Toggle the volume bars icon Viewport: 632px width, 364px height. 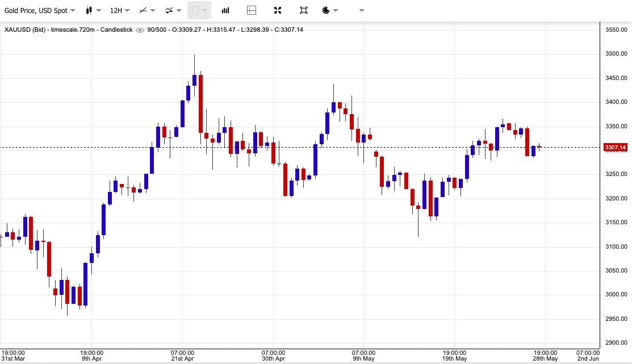tap(225, 10)
